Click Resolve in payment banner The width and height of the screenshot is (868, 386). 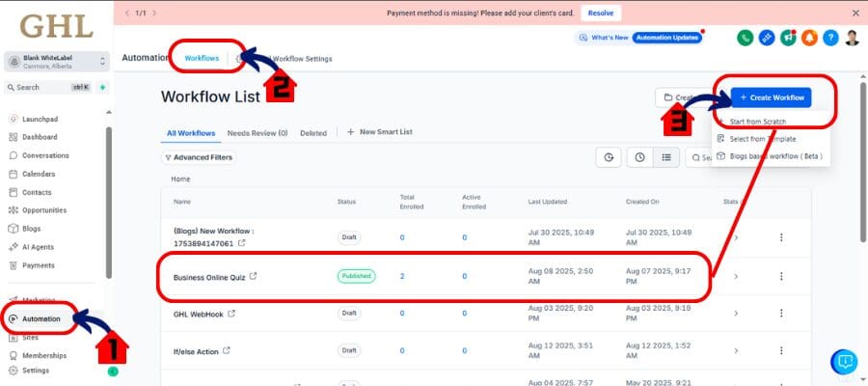click(601, 13)
